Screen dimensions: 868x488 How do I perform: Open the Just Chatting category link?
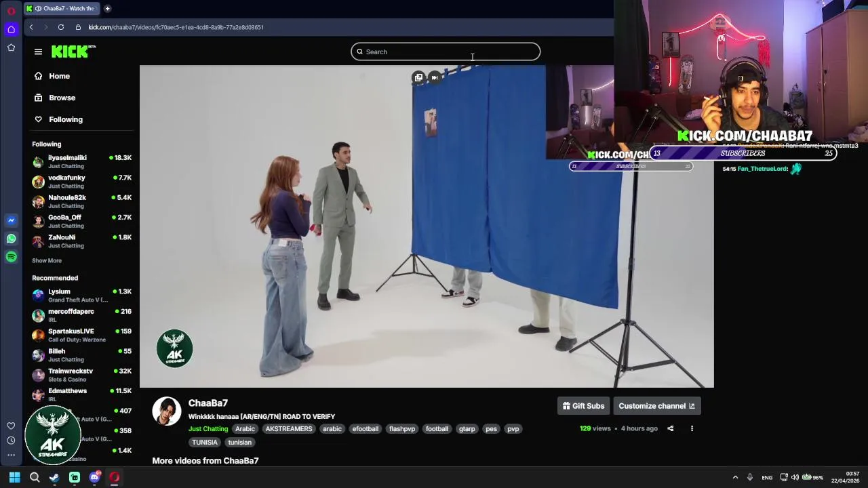point(208,428)
